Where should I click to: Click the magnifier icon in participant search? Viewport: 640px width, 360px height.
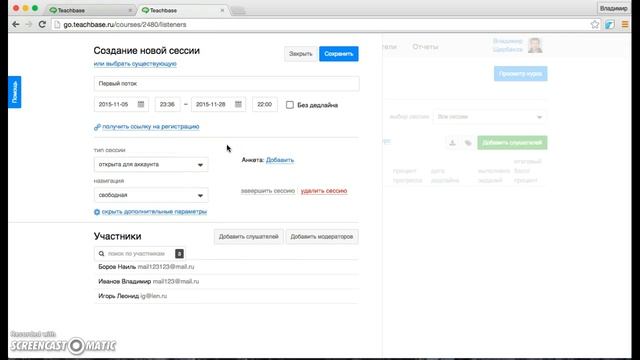click(x=101, y=254)
